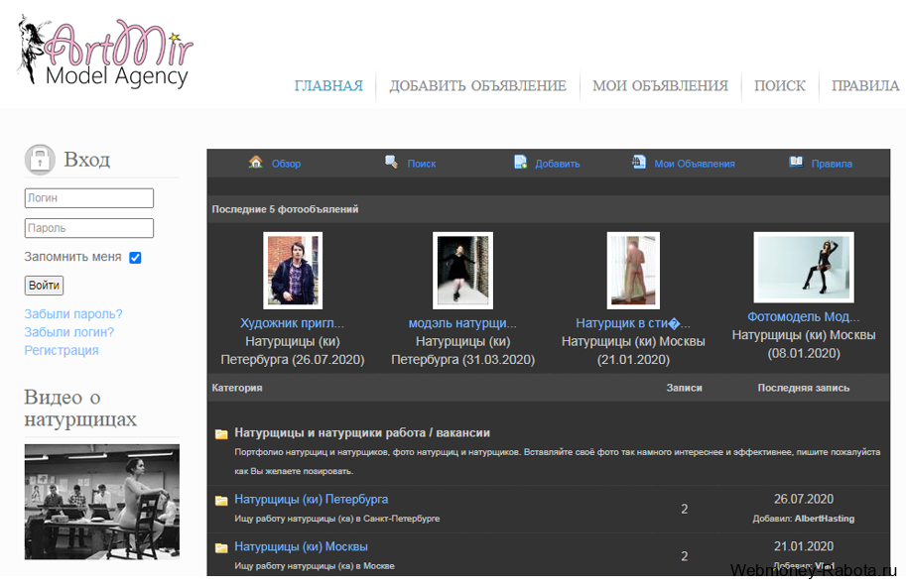Focus the Пароль password field
The height and width of the screenshot is (588, 906).
[x=89, y=228]
